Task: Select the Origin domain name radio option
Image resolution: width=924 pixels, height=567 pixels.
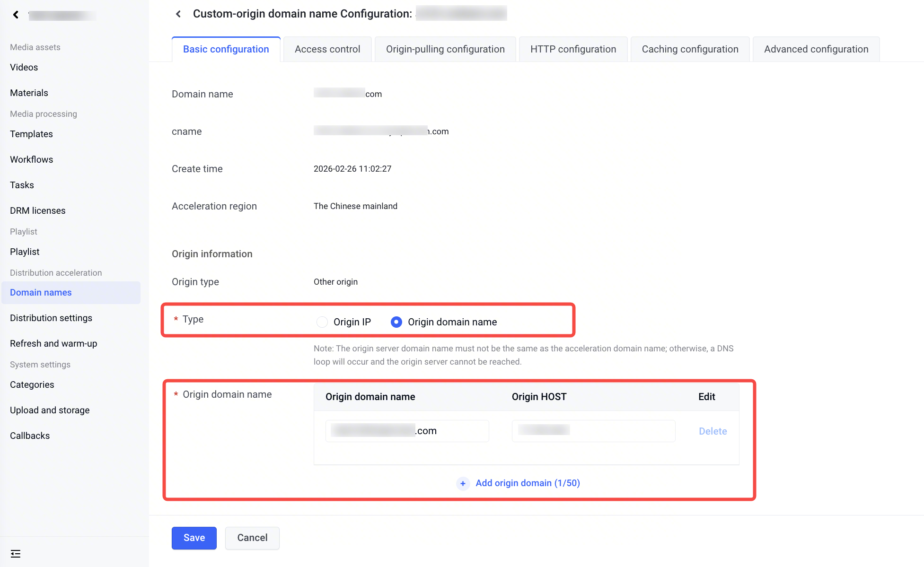Action: tap(396, 322)
